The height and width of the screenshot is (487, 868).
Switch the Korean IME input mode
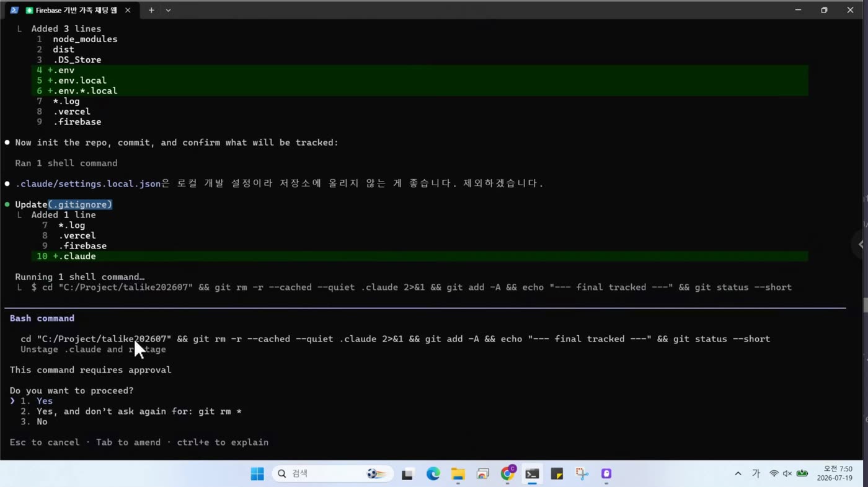756,474
